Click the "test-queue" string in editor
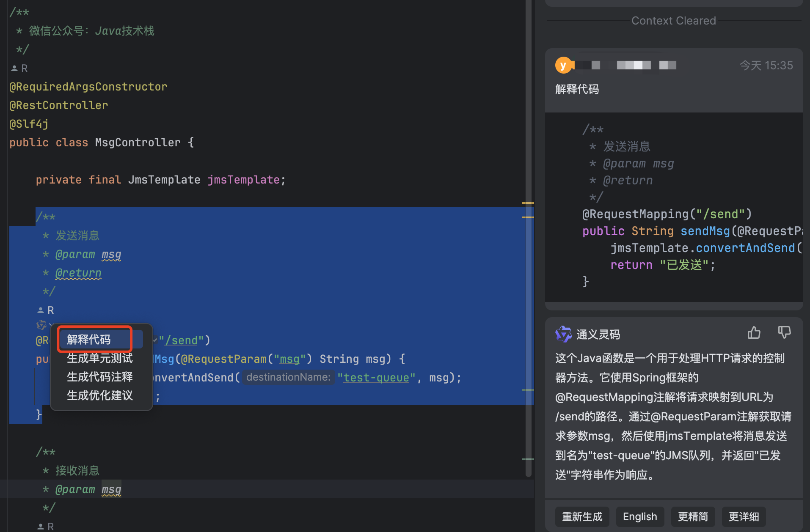This screenshot has width=810, height=532. (376, 378)
